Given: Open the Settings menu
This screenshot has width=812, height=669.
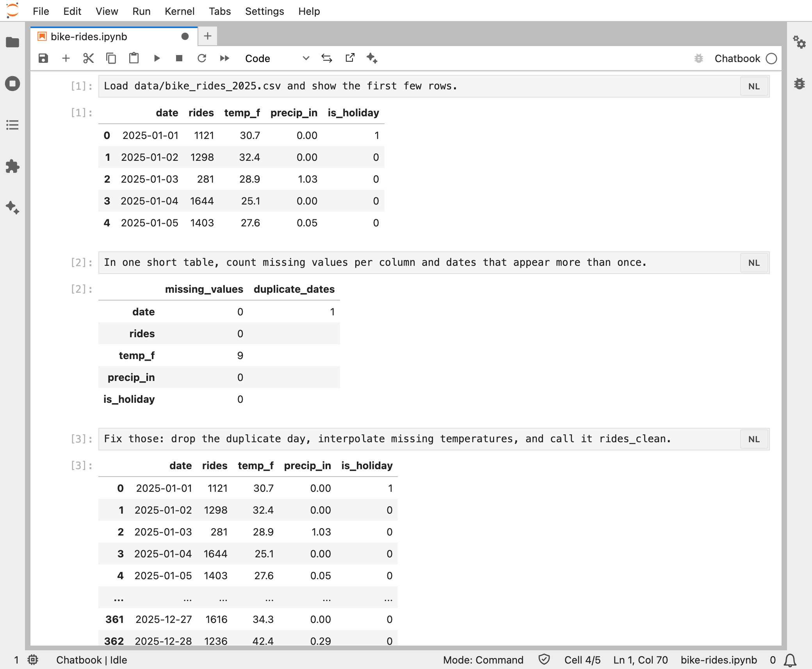Looking at the screenshot, I should (264, 11).
